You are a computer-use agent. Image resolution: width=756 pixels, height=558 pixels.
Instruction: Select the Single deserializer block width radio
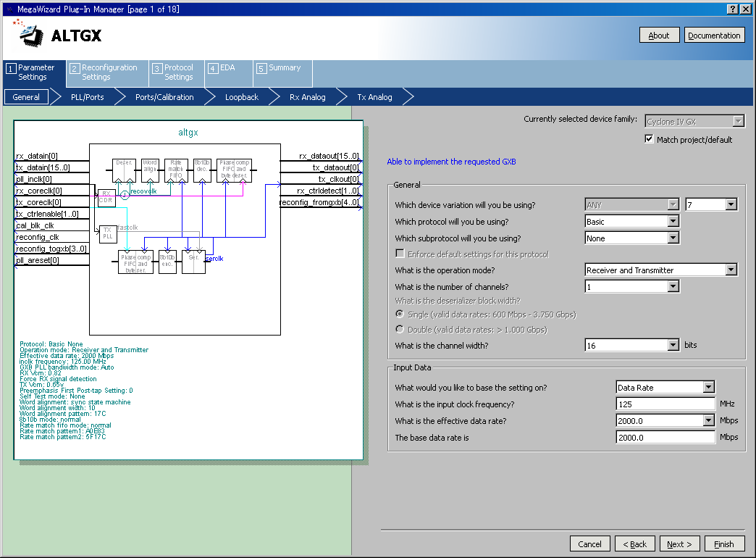pos(399,315)
